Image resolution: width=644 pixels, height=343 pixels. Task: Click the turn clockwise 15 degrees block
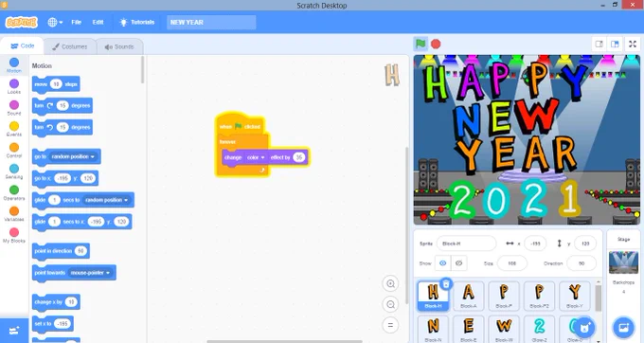coord(62,105)
